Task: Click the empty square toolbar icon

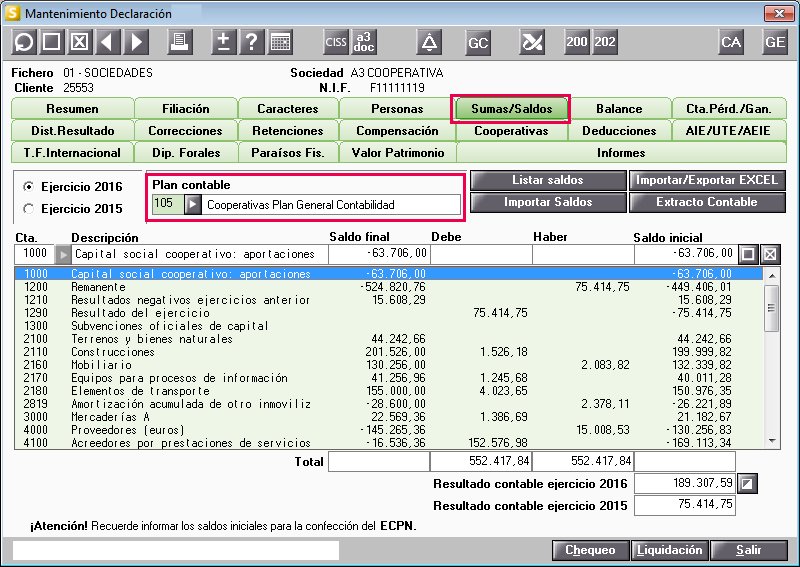Action: tap(52, 42)
